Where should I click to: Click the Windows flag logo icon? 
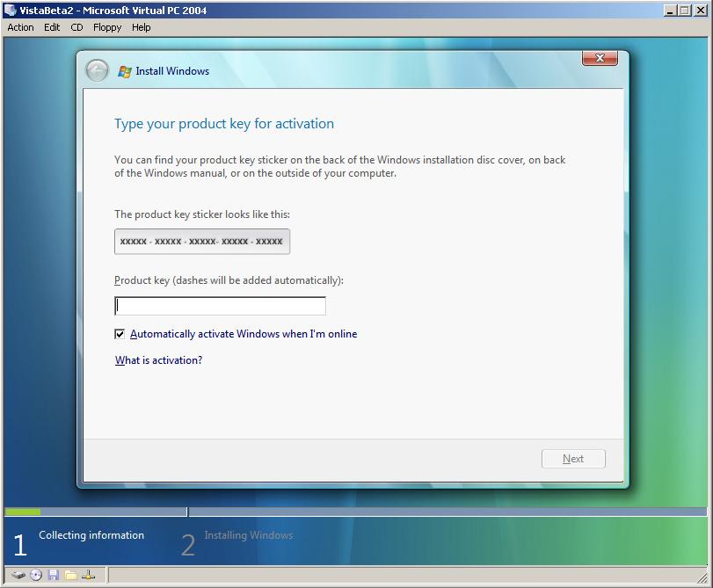click(125, 71)
